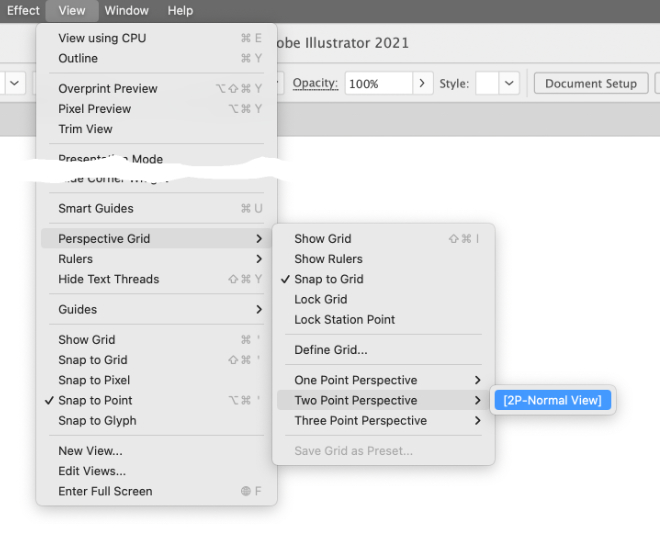Click the Opacity label link
This screenshot has width=660, height=539.
[315, 84]
